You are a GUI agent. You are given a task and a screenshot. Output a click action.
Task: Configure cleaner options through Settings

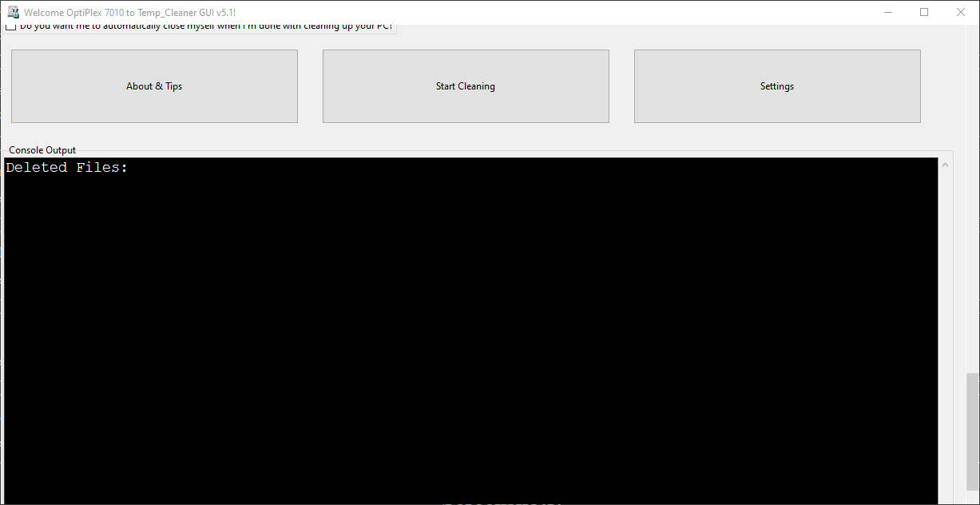click(776, 85)
